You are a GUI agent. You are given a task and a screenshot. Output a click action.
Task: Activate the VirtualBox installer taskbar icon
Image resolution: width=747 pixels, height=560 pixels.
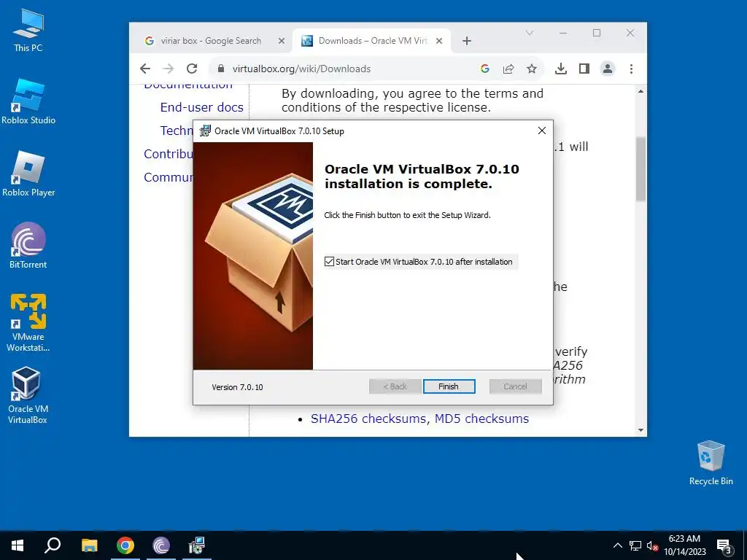(x=196, y=545)
